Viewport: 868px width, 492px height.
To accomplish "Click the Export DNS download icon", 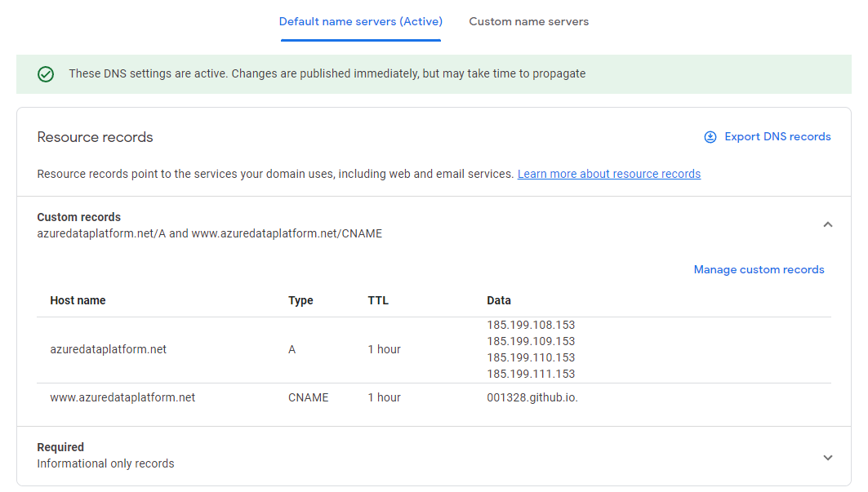I will [710, 137].
